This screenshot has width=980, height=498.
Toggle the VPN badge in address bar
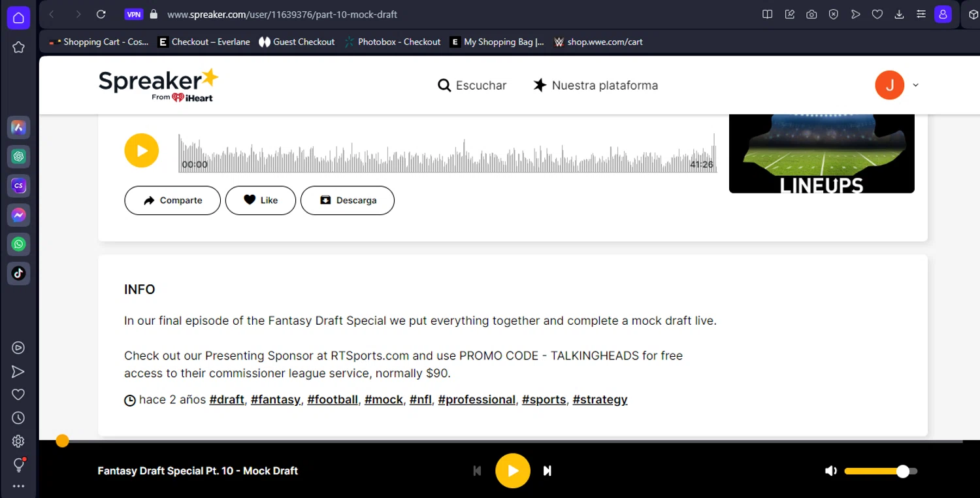(134, 14)
